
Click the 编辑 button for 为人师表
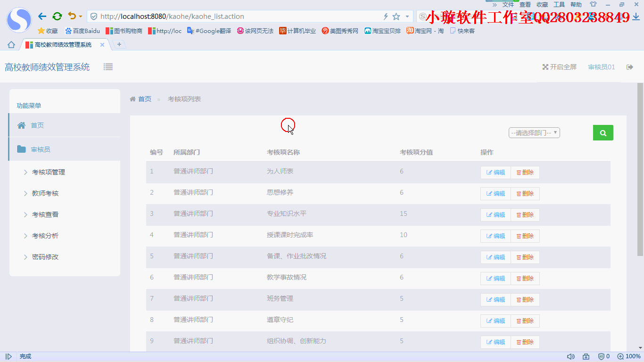click(495, 172)
